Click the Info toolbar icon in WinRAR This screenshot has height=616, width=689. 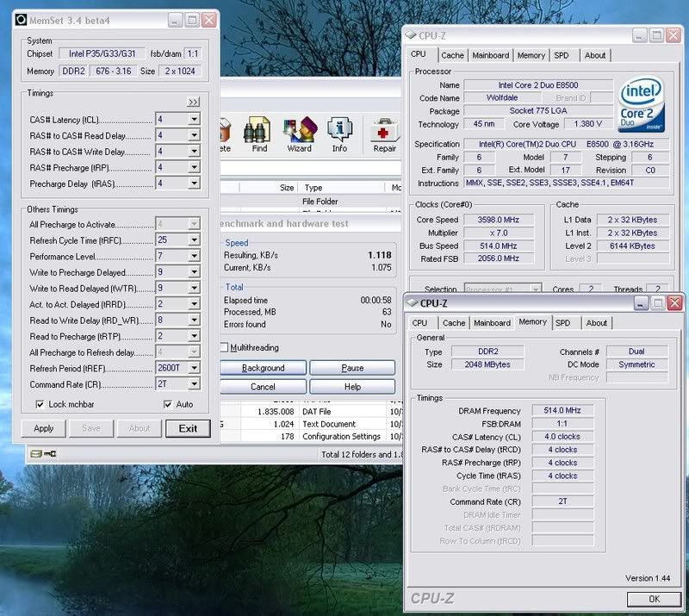coord(339,134)
